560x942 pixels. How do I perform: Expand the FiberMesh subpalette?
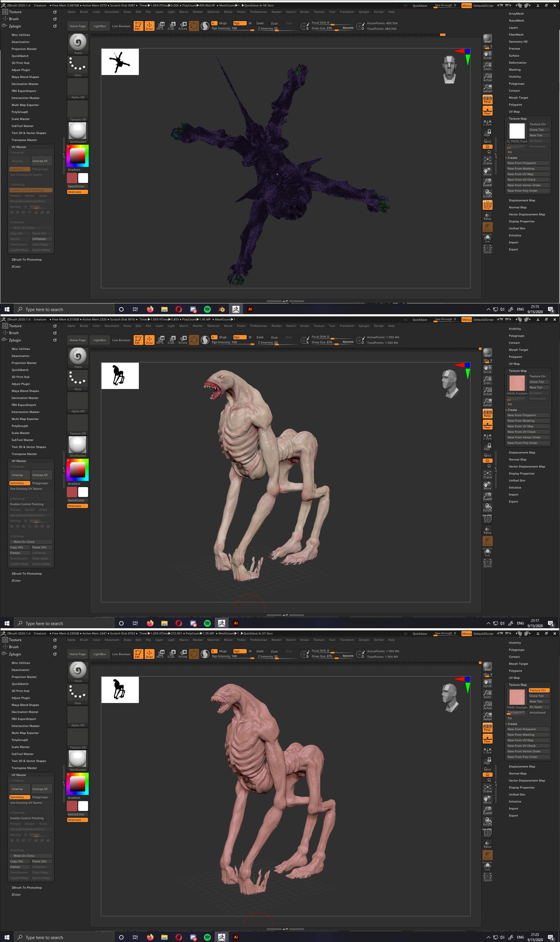coord(516,34)
